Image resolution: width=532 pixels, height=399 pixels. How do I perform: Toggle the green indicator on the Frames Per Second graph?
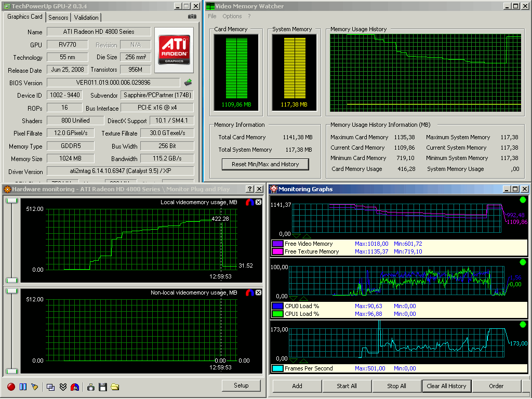coord(523,325)
